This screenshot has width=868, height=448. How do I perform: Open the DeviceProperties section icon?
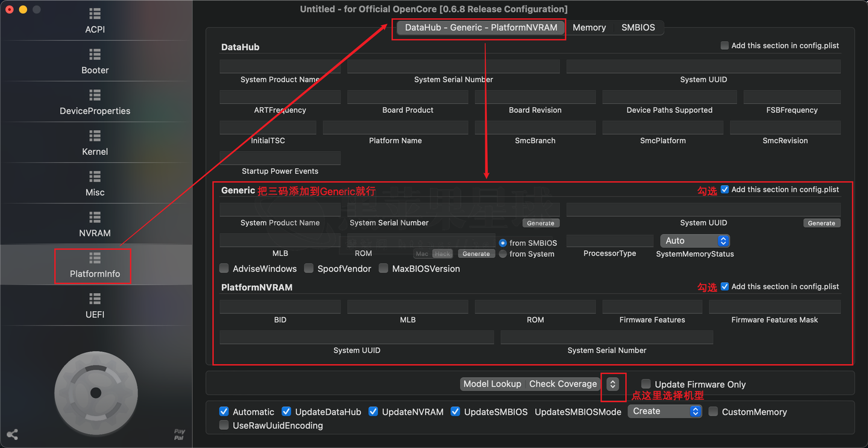click(95, 95)
